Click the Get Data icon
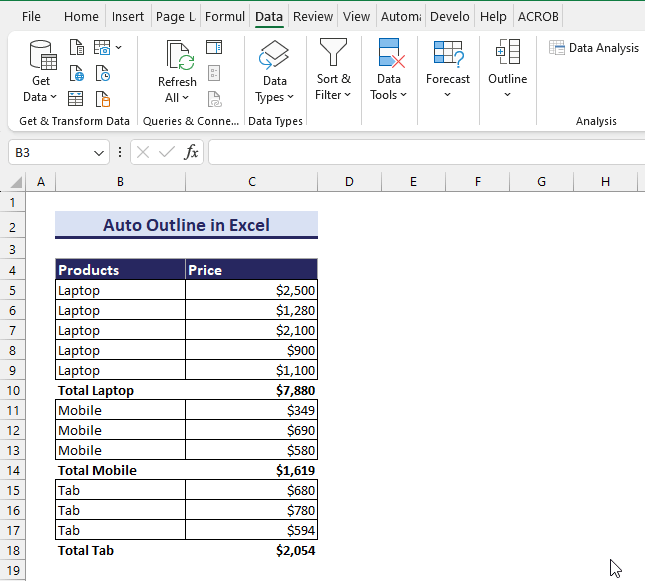 42,56
